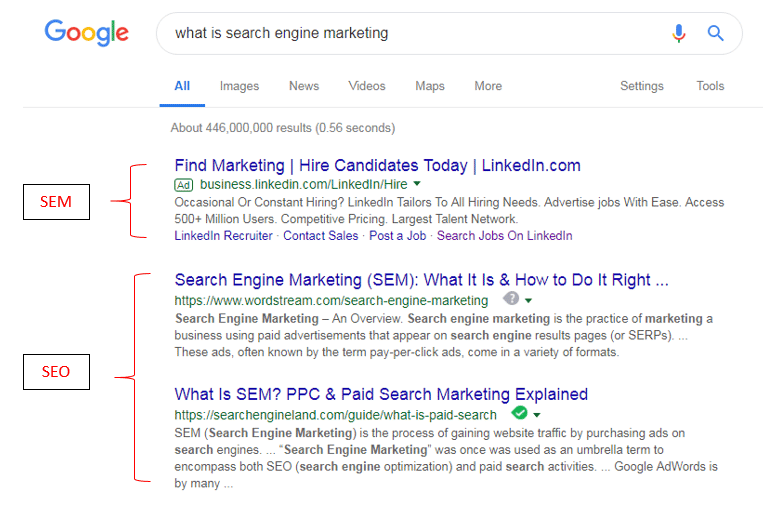Start voice search with microphone icon
This screenshot has height=512, width=763.
(679, 33)
